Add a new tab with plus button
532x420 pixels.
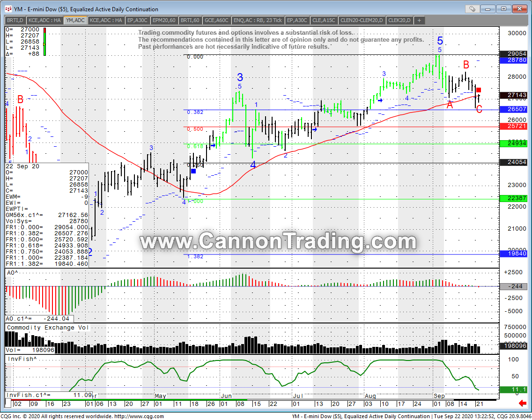coord(419,20)
